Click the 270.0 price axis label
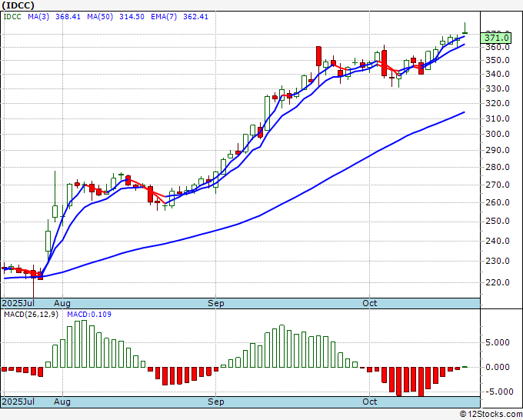The width and height of the screenshot is (523, 420). click(x=497, y=185)
